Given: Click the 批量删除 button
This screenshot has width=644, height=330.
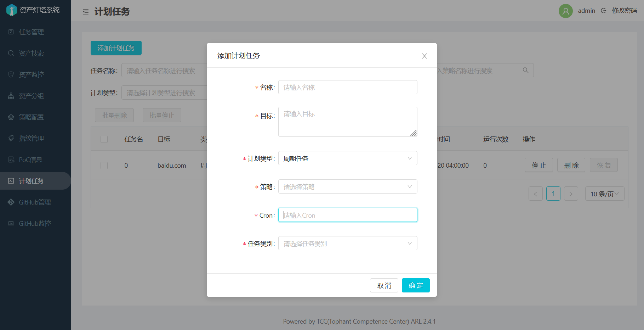Looking at the screenshot, I should [x=114, y=115].
